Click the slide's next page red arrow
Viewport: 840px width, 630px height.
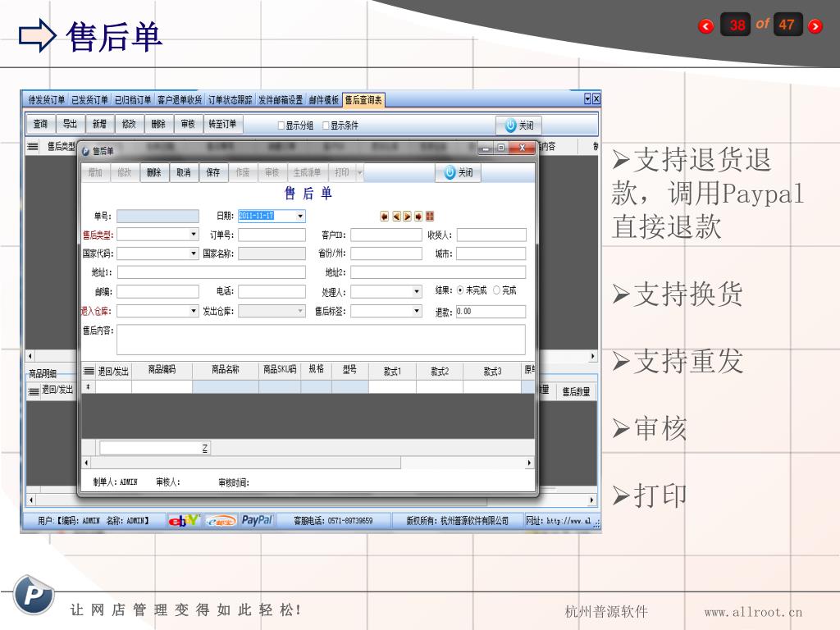[815, 25]
